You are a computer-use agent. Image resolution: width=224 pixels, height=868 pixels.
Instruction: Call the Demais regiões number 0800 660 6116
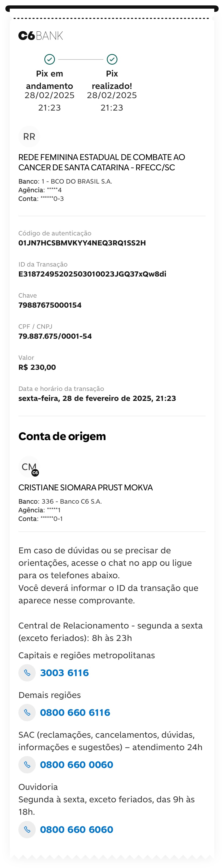pyautogui.click(x=75, y=712)
